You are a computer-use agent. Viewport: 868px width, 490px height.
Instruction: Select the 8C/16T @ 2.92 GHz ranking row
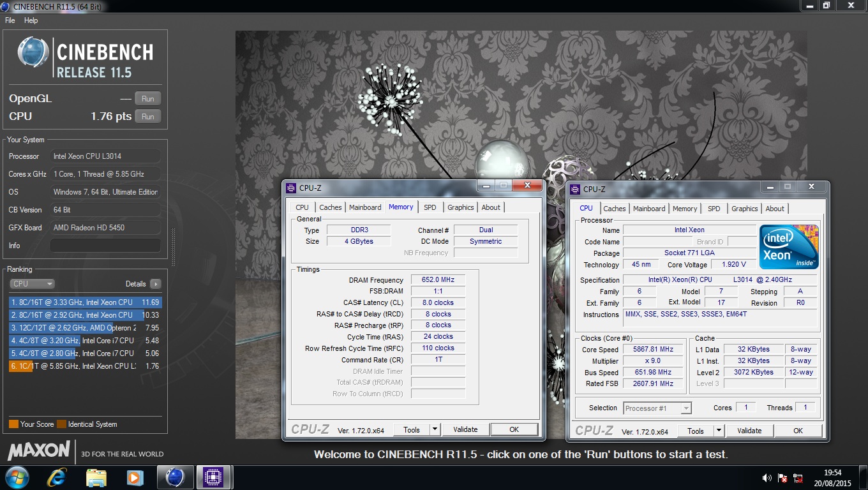pos(86,315)
